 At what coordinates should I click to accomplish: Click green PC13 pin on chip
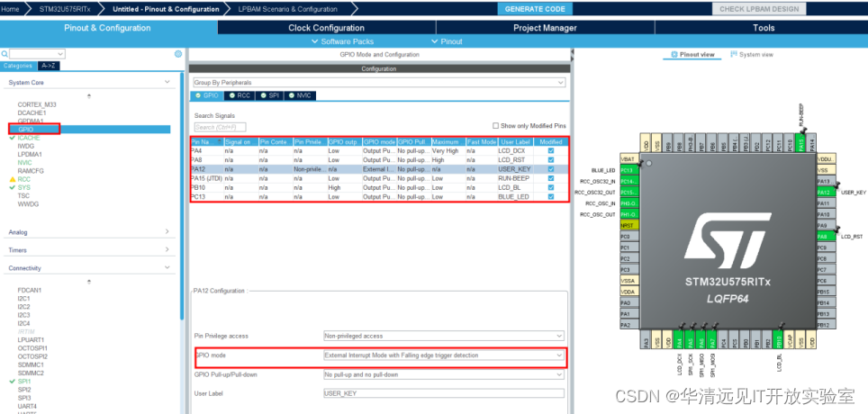point(628,170)
